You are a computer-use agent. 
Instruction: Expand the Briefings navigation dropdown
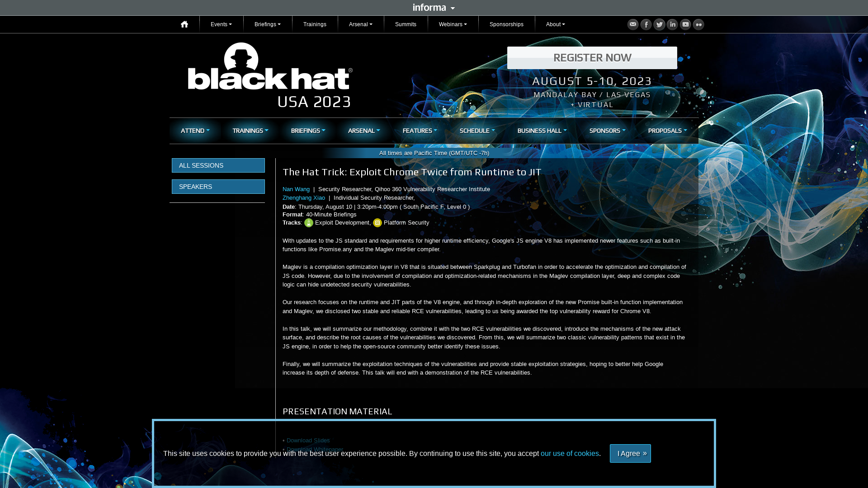coord(268,24)
